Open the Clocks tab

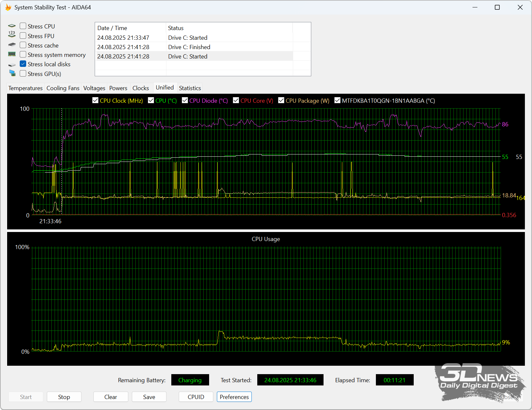141,88
